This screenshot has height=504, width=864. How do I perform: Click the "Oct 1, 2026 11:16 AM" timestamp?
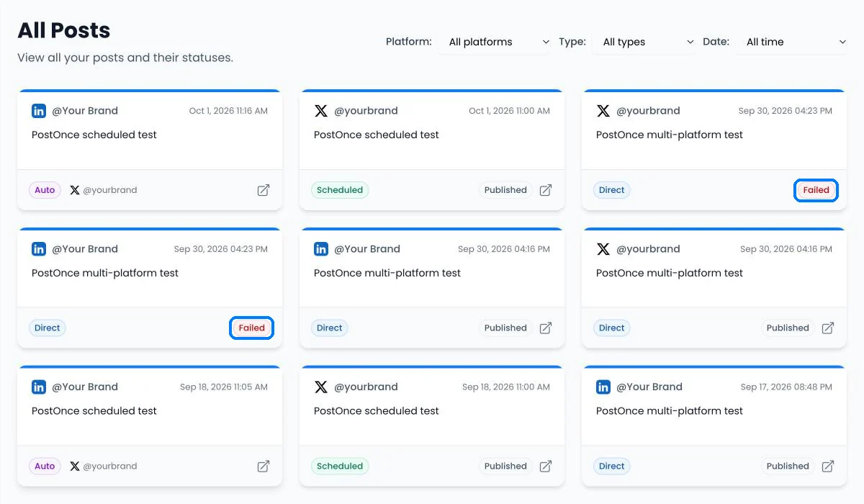click(x=228, y=111)
